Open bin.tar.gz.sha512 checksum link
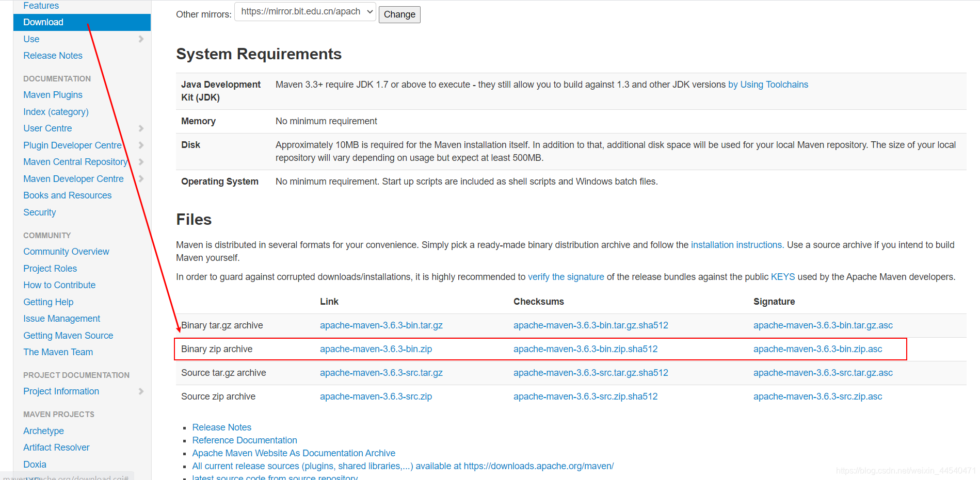The height and width of the screenshot is (480, 980). [x=590, y=325]
